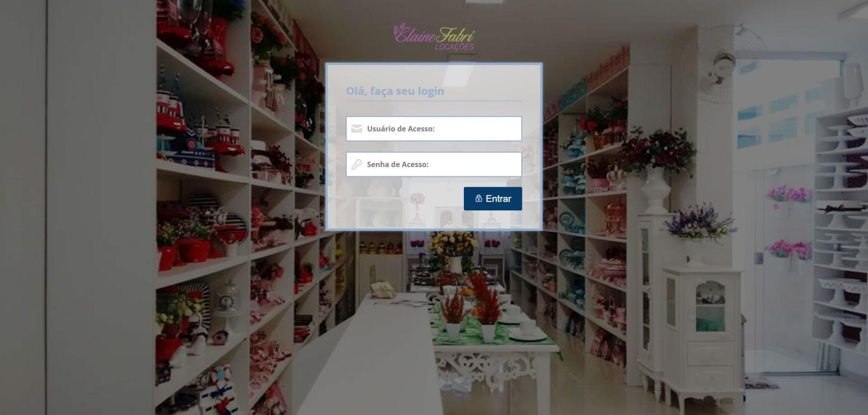Focus the Usuário de Acesso field
868x415 pixels.
[434, 129]
